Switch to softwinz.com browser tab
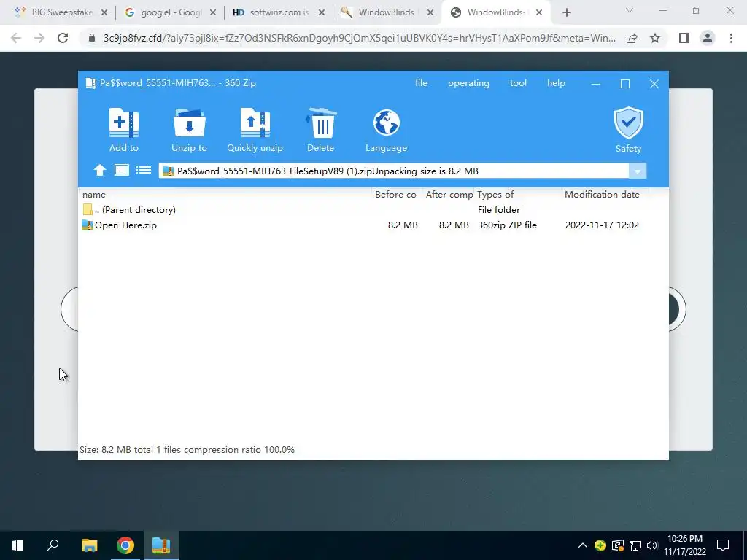747x560 pixels. (278, 12)
